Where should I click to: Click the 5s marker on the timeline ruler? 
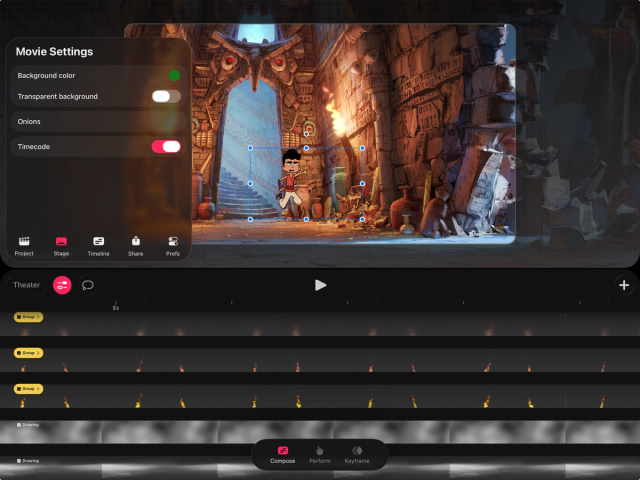pos(116,308)
